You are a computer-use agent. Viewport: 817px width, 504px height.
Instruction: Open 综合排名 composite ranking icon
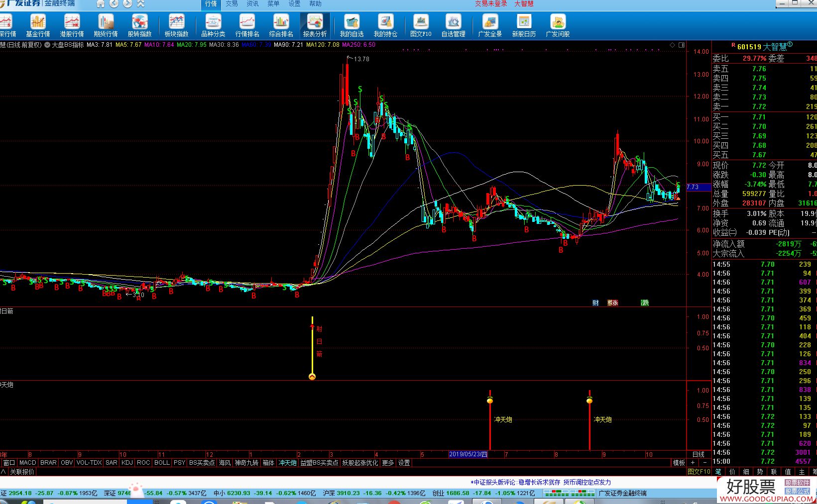281,25
